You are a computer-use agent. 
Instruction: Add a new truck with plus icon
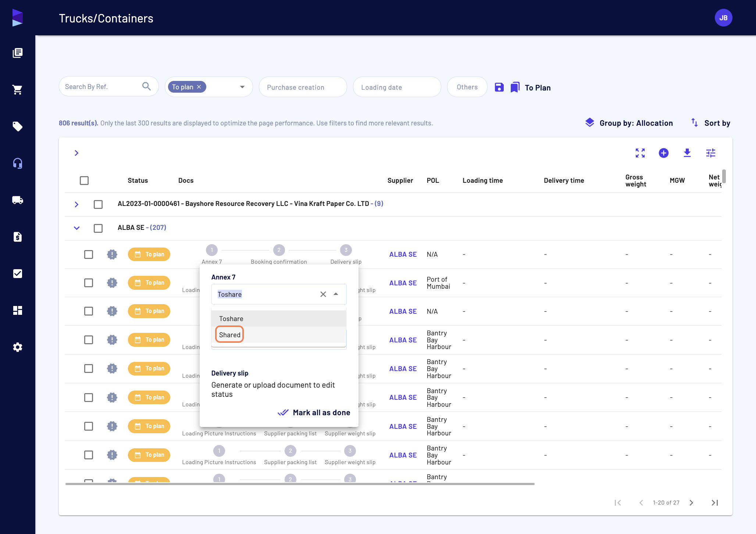pyautogui.click(x=664, y=153)
